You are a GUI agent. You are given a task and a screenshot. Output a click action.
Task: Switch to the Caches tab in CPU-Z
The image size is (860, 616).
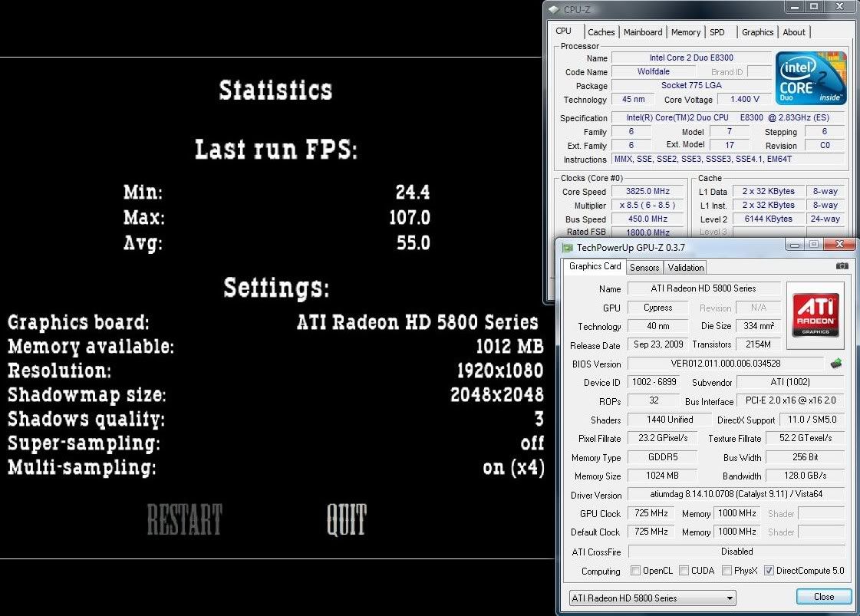click(601, 32)
